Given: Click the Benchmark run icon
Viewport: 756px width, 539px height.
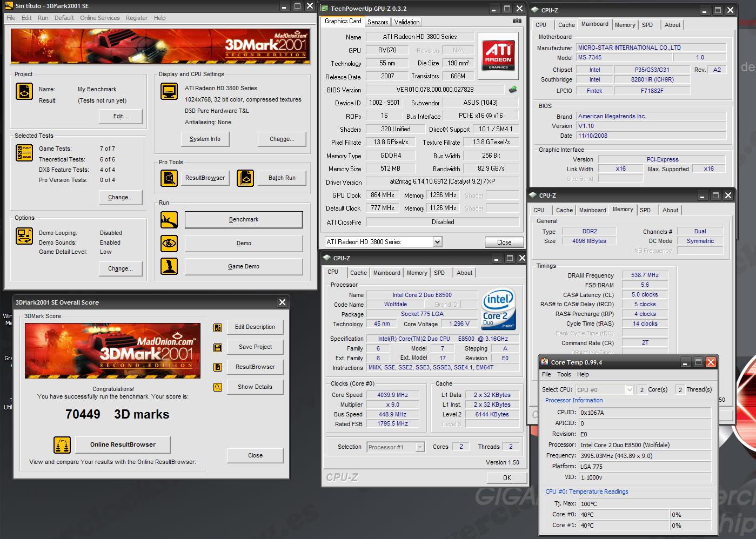Looking at the screenshot, I should pos(169,220).
